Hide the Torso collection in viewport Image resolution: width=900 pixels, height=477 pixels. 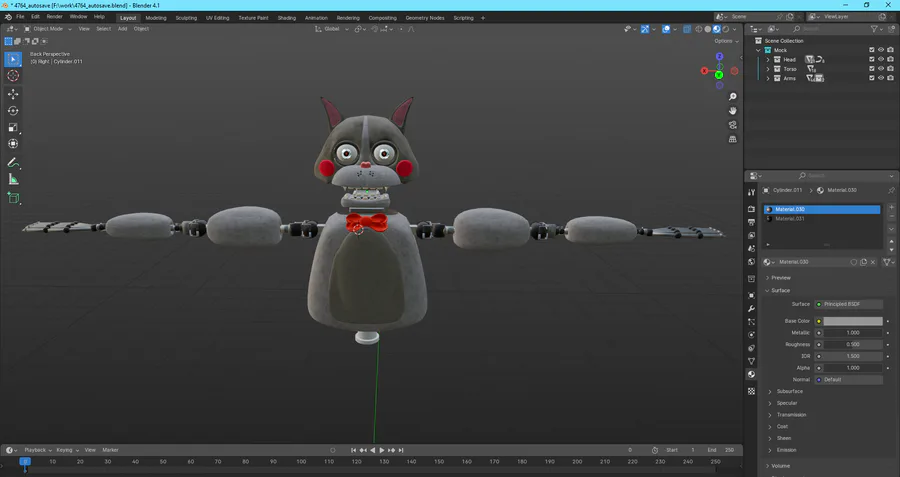click(881, 69)
